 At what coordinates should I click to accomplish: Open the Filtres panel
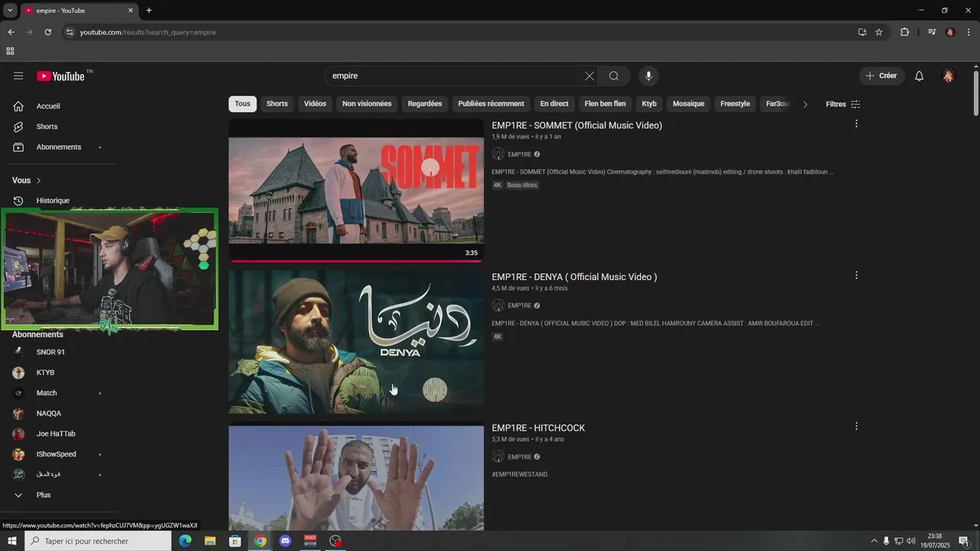pyautogui.click(x=843, y=104)
